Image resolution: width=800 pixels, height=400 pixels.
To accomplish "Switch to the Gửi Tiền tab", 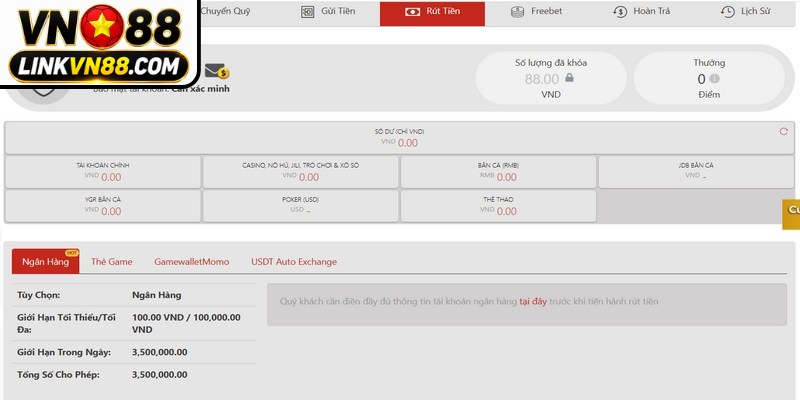I will point(328,12).
